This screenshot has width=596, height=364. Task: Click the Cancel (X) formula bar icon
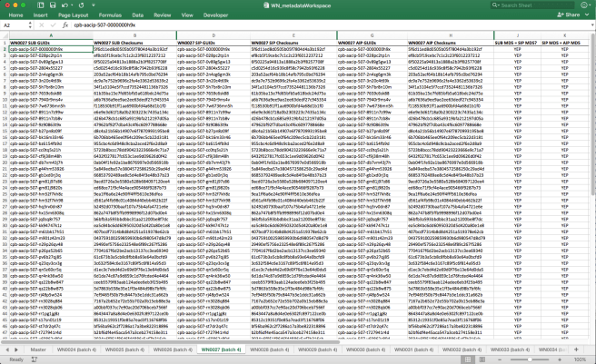[42, 25]
